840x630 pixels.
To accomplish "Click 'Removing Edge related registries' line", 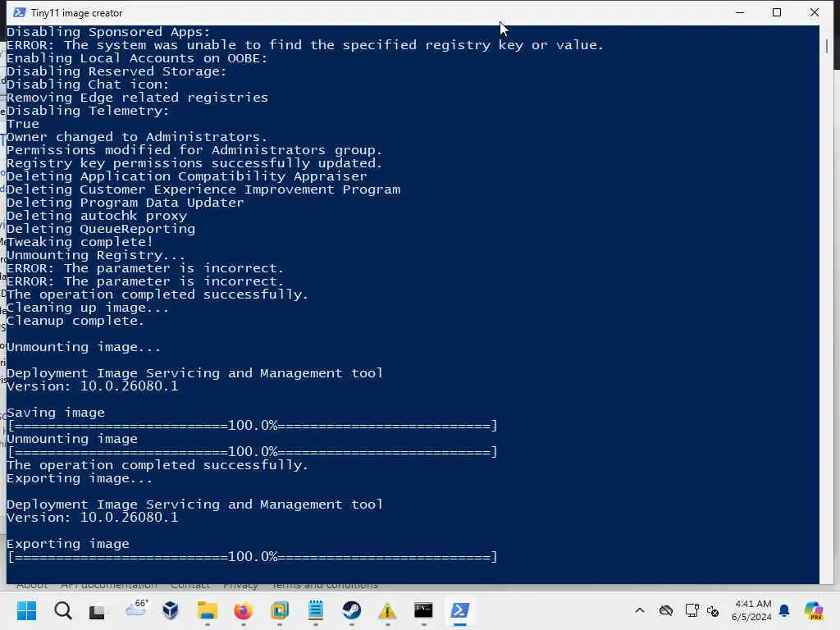I will pos(137,98).
